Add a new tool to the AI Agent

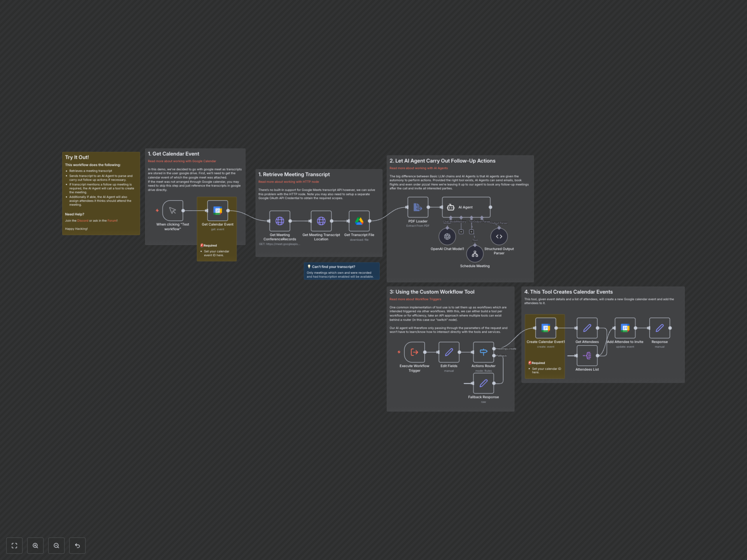472,232
